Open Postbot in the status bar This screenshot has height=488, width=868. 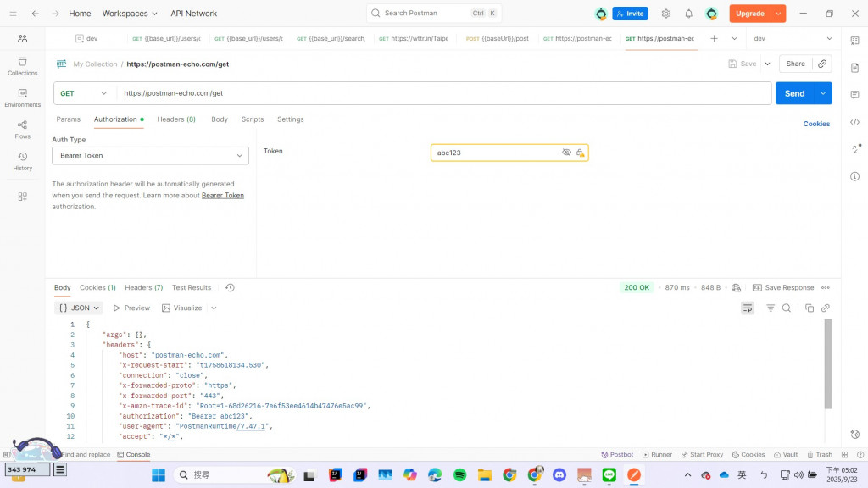[617, 455]
